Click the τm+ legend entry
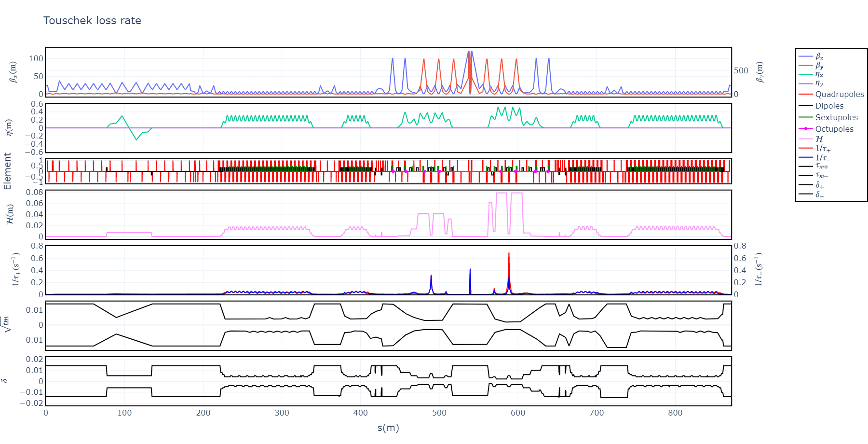Viewport: 868px width, 444px height. tap(822, 166)
